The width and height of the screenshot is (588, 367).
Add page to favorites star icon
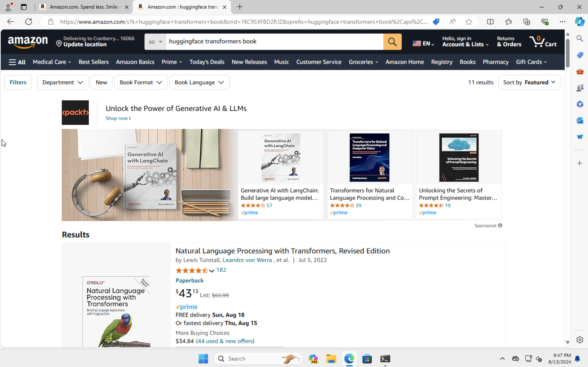click(x=469, y=22)
